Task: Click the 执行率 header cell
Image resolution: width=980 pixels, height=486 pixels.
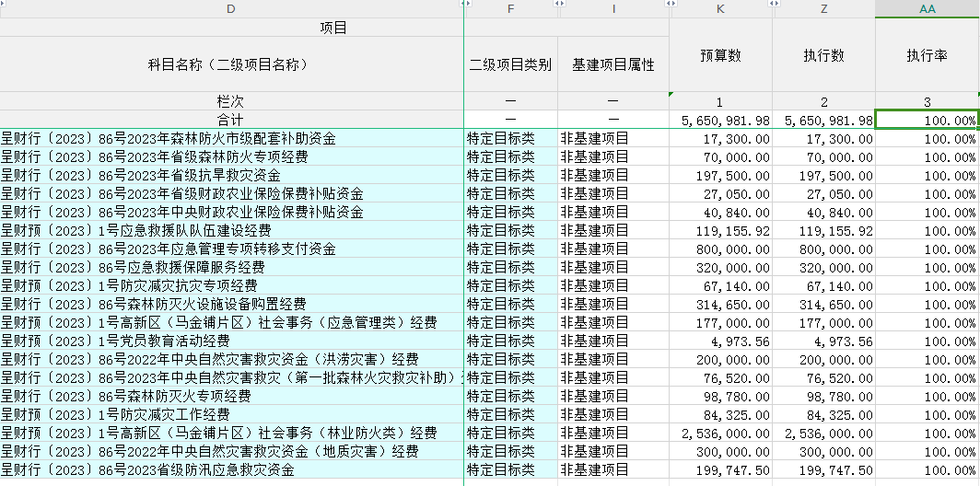Action: (927, 55)
